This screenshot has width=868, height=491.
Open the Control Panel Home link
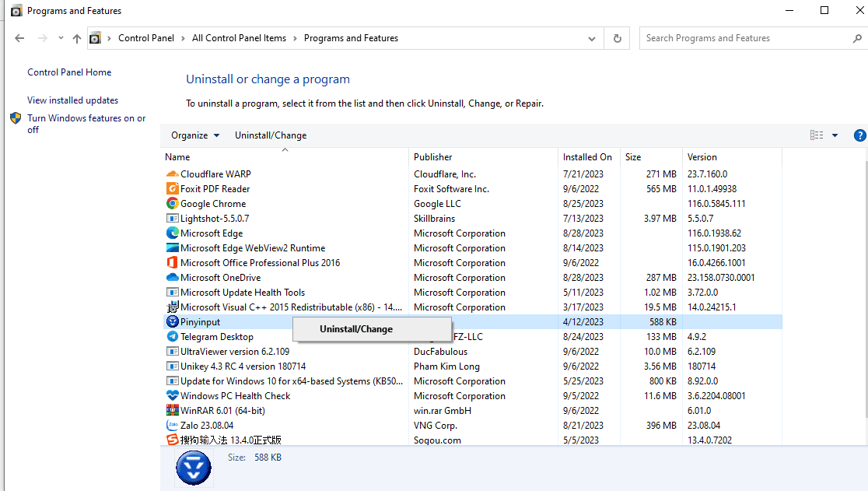69,72
